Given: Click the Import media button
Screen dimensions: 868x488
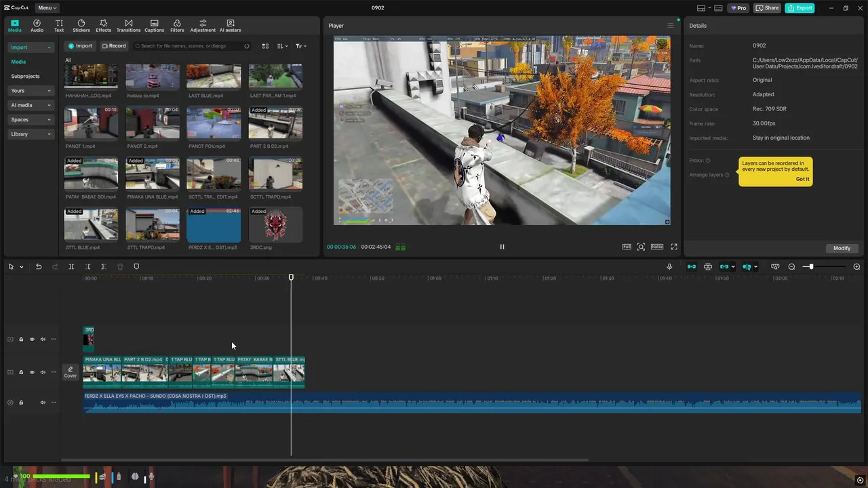Looking at the screenshot, I should (80, 46).
